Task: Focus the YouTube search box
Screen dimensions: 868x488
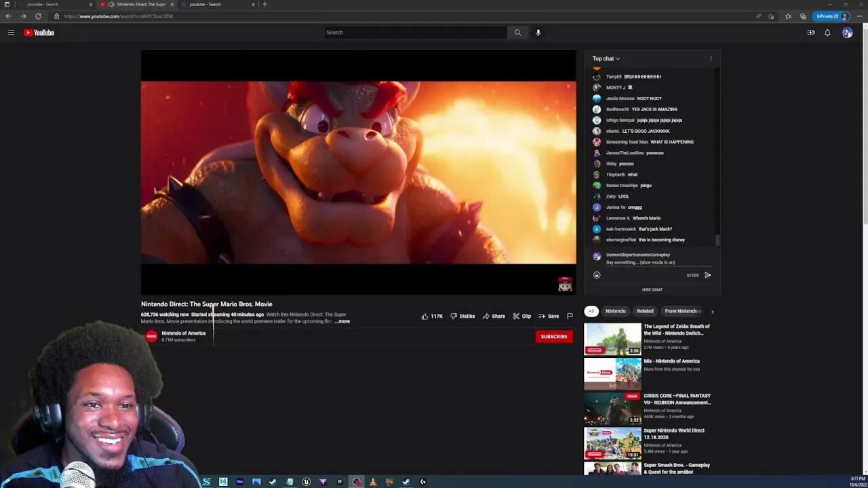Action: (x=415, y=33)
